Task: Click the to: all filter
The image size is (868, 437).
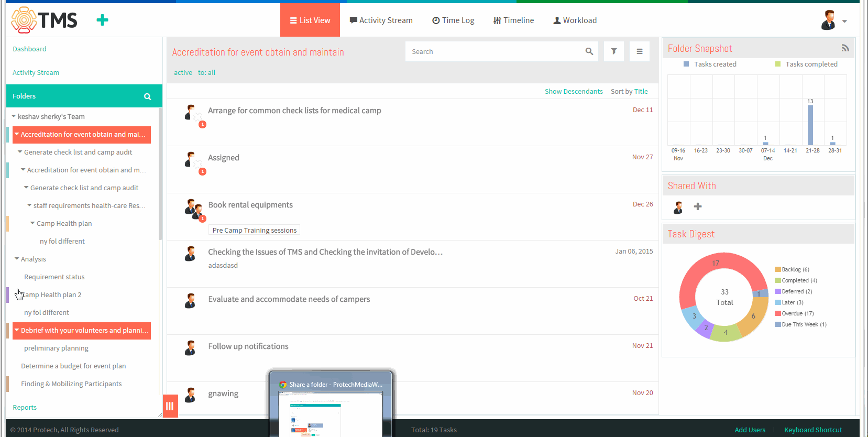Action: click(206, 72)
